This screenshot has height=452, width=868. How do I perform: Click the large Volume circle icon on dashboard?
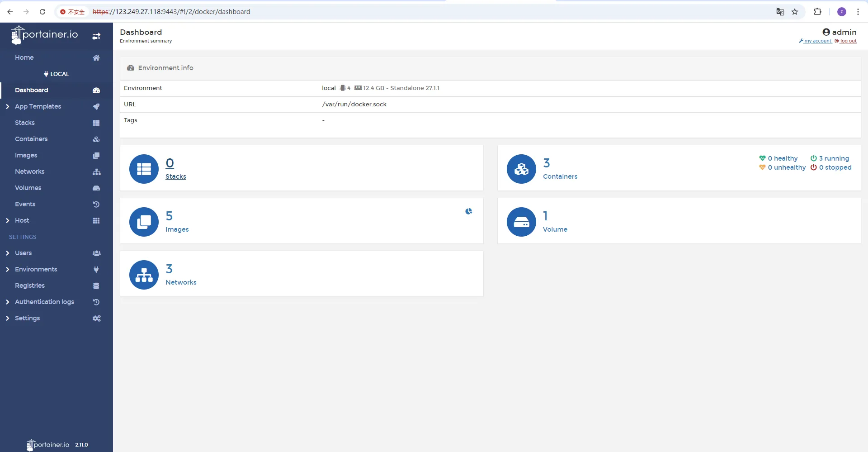tap(521, 222)
